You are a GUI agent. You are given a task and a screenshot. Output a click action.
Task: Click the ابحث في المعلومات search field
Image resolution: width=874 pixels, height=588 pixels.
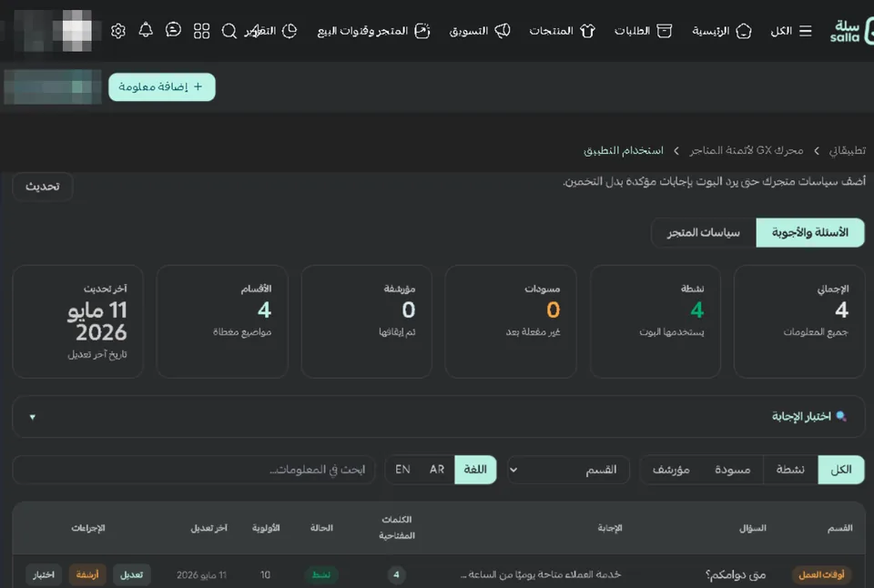(194, 470)
